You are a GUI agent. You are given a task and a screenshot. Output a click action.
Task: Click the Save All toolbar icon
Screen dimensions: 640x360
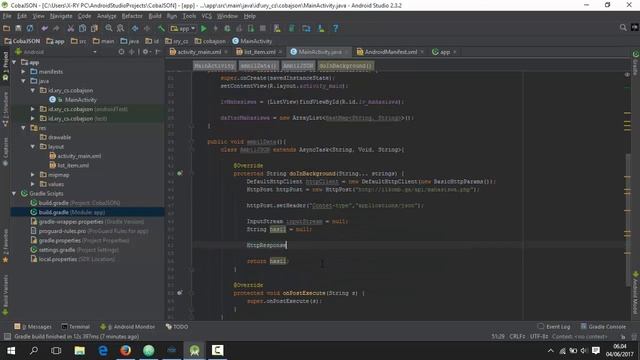(x=18, y=29)
